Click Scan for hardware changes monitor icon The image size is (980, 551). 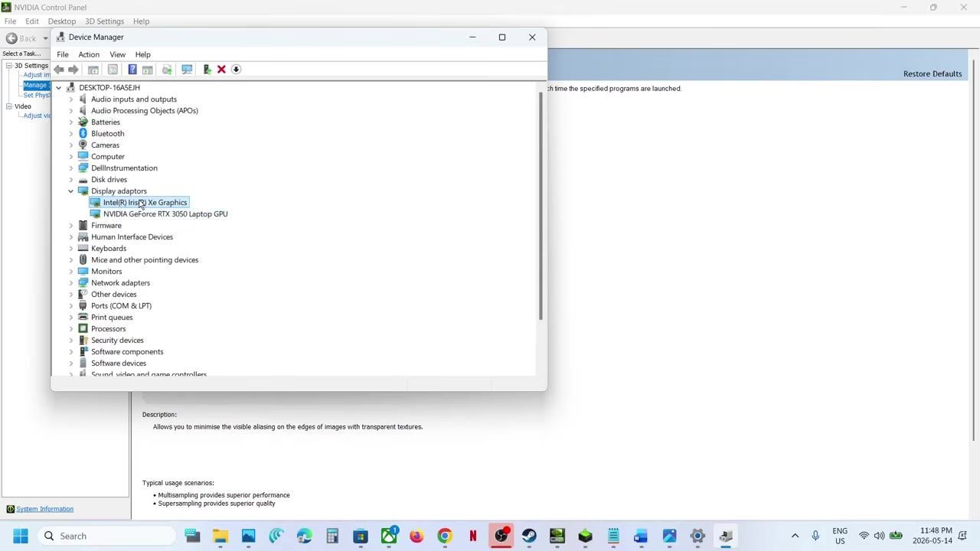tap(187, 70)
